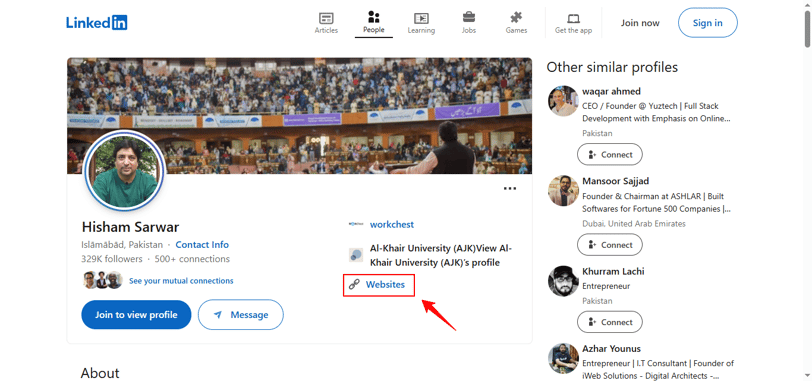Message Hisham Sarwar
Viewport: 812px width, 381px height.
(x=241, y=315)
